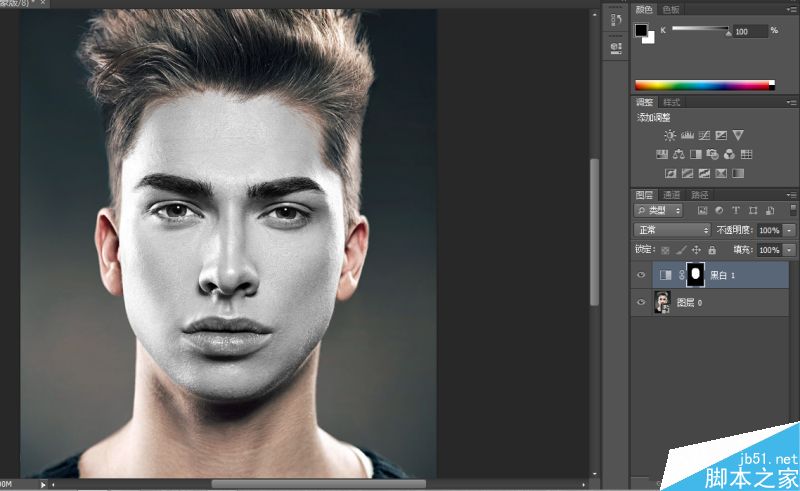Select the 黑白 1 layer mask thumbnail
This screenshot has width=800, height=491.
point(695,275)
